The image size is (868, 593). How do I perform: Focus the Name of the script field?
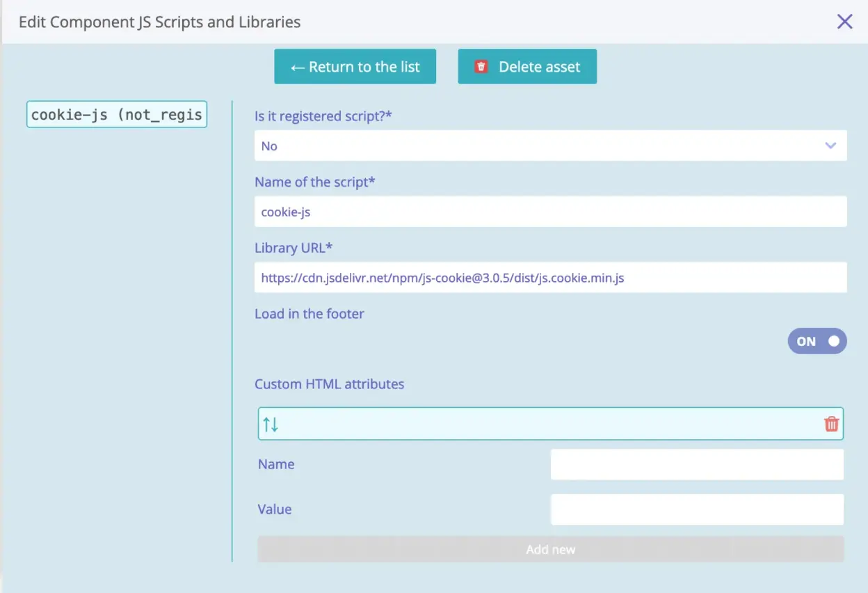coord(550,212)
